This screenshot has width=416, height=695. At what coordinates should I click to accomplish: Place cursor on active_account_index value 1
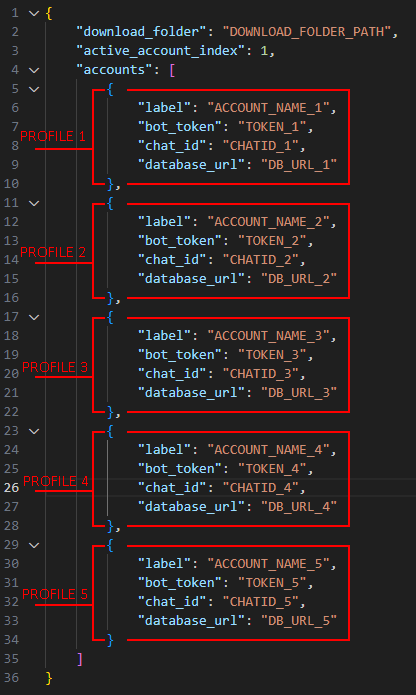click(x=264, y=51)
